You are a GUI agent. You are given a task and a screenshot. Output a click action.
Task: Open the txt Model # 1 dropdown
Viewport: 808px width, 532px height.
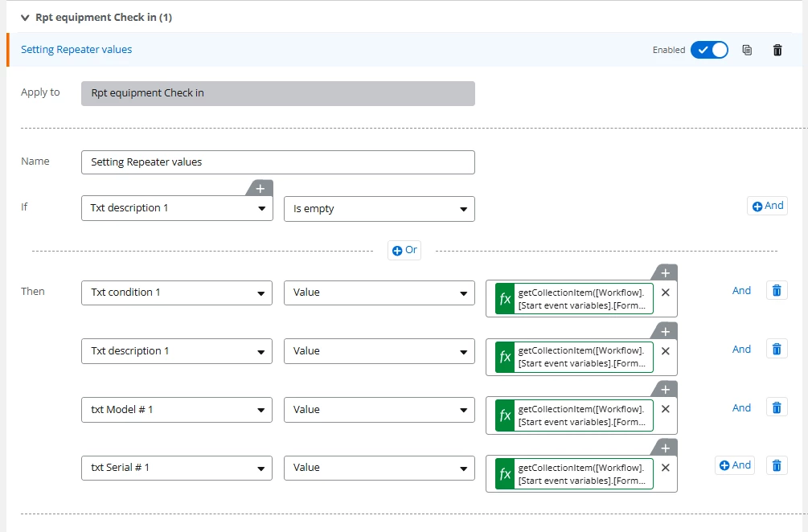coord(177,410)
